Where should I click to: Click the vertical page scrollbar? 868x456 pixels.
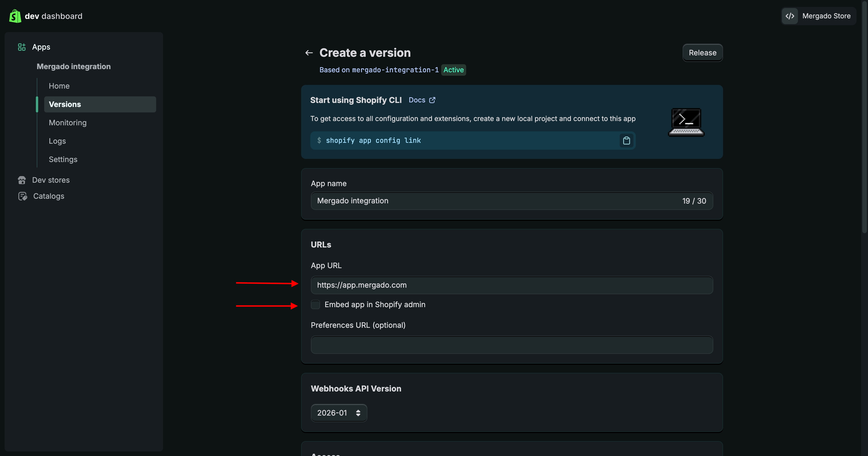[x=864, y=116]
